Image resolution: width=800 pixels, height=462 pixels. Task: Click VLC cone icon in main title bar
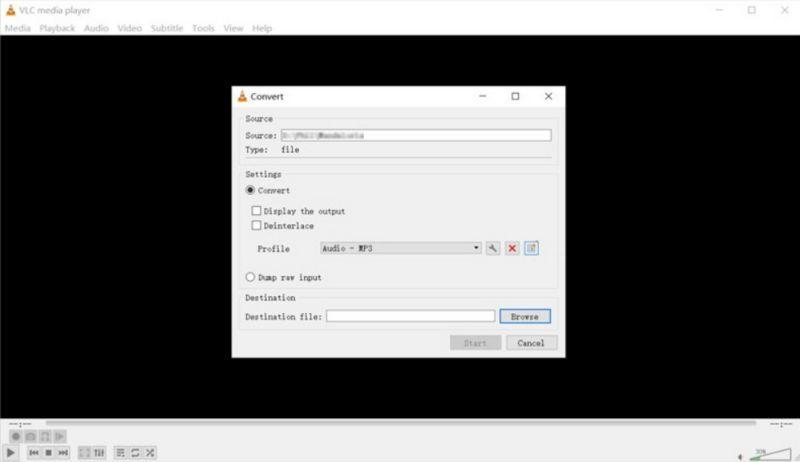point(10,10)
